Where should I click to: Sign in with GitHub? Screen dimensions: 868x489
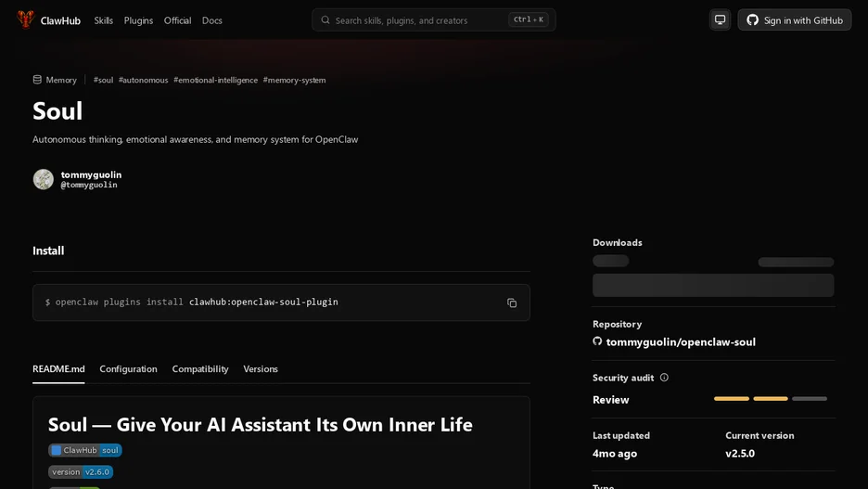(795, 19)
